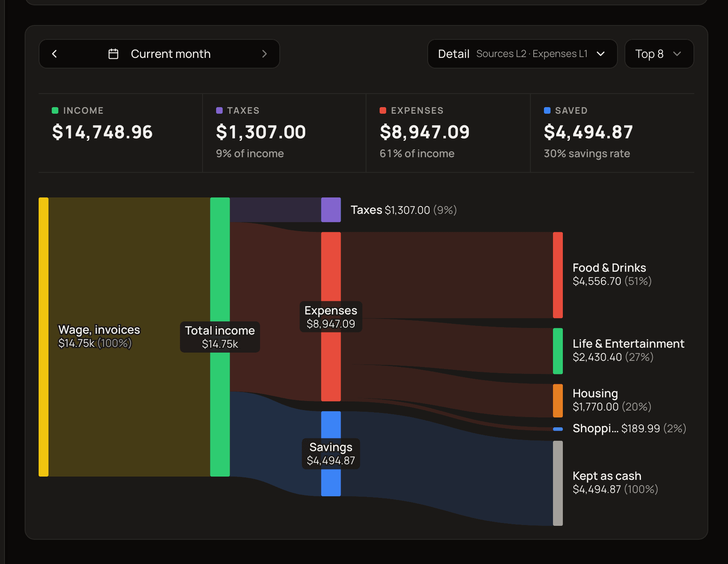Click the Total income $14.75k label
The height and width of the screenshot is (564, 728).
click(220, 337)
